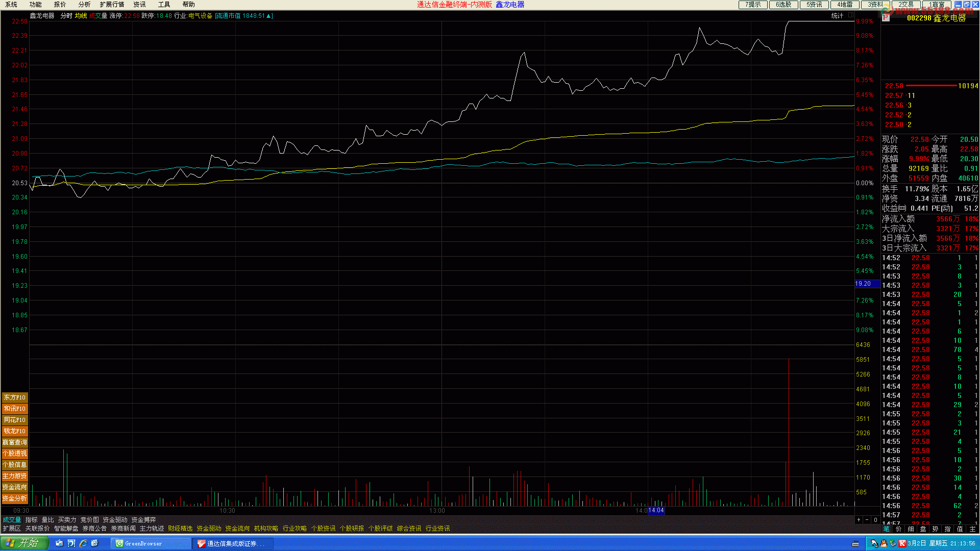Open the 资金流向 sidebar button
Image resolution: width=980 pixels, height=551 pixels.
point(15,487)
